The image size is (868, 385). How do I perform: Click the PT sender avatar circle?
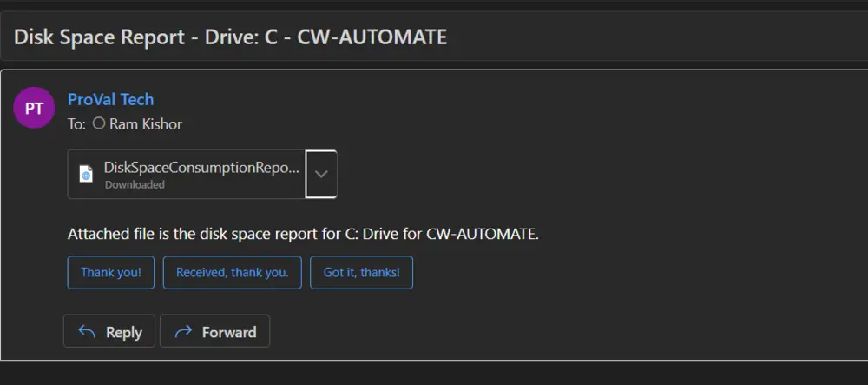[x=34, y=108]
